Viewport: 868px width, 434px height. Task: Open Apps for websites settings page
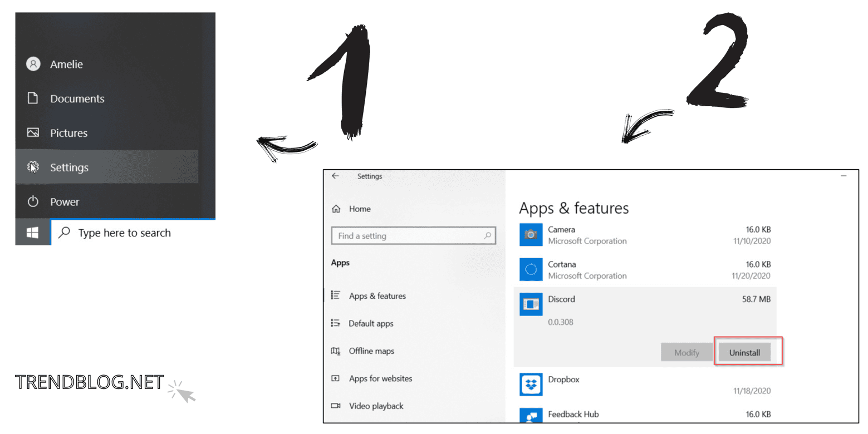380,378
